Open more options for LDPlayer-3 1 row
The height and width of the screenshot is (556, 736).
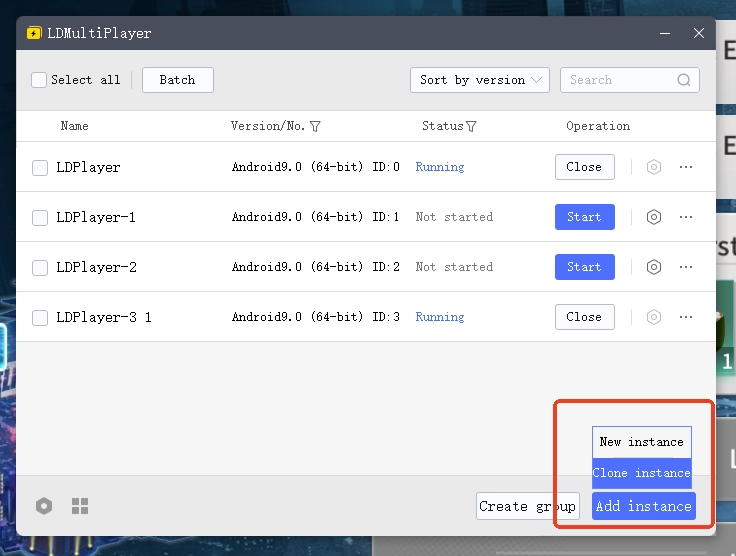(686, 317)
